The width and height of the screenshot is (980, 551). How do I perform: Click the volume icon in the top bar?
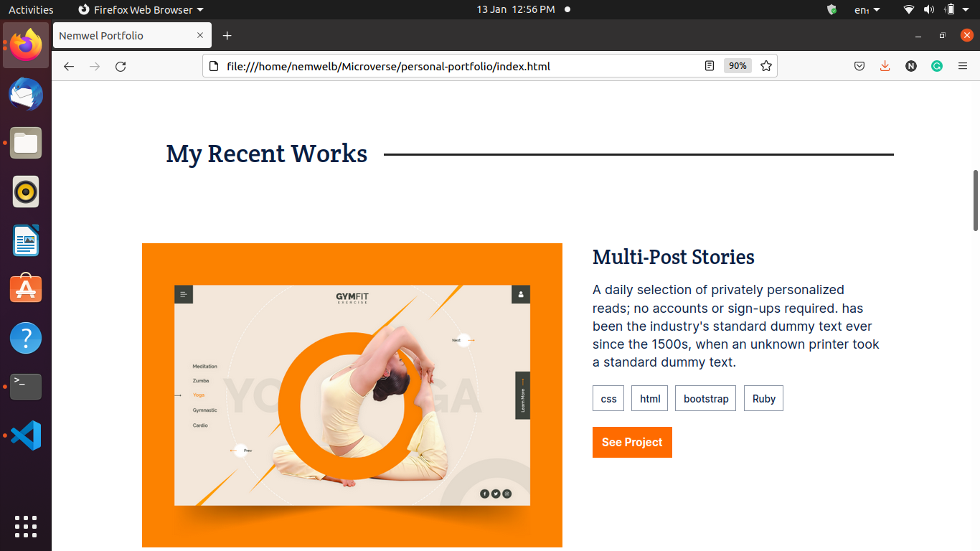929,9
